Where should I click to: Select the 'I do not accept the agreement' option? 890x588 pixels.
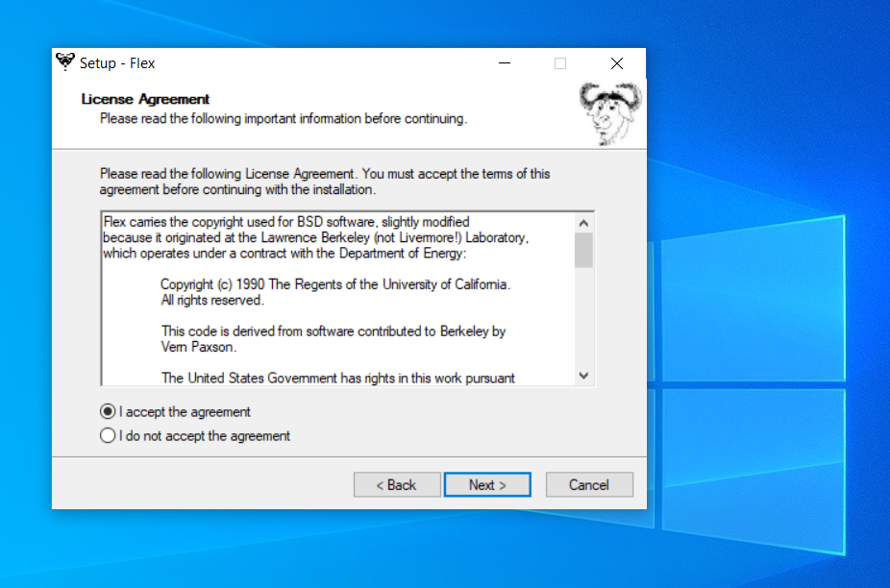point(109,435)
